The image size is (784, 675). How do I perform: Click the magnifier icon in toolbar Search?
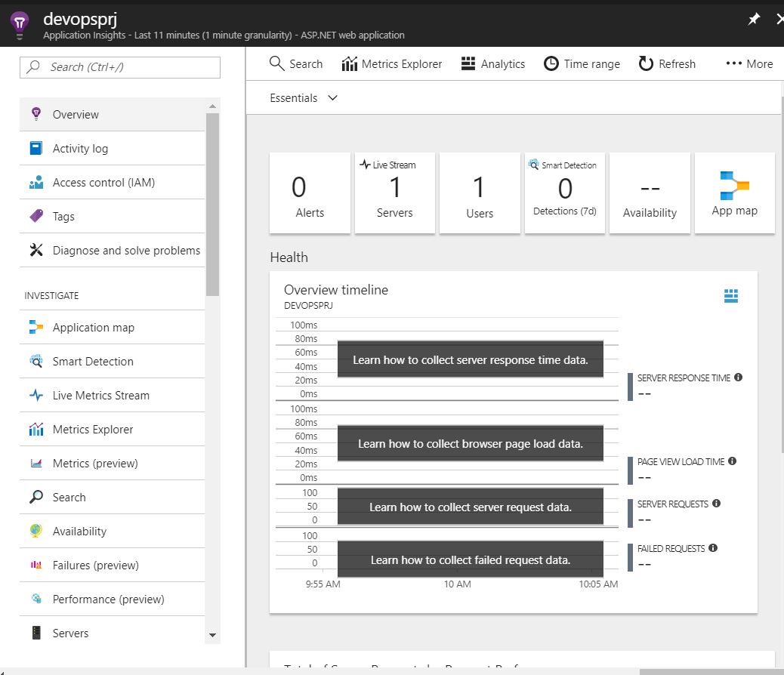276,63
